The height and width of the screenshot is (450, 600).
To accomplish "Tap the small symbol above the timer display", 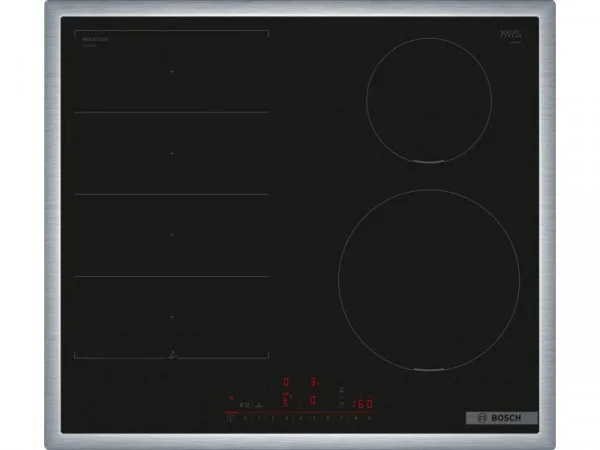I will coord(343,390).
